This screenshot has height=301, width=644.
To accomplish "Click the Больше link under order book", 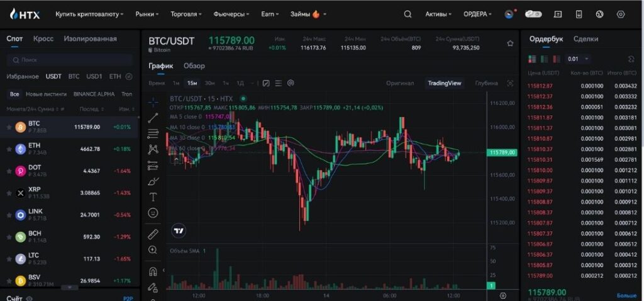I will point(626,295).
